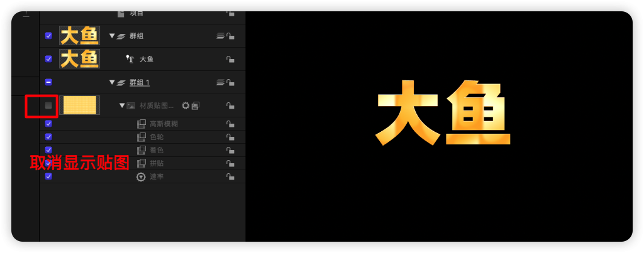Viewport: 644px width, 253px height.
Task: Collapse the 群组 disclosure triangle
Action: (112, 36)
